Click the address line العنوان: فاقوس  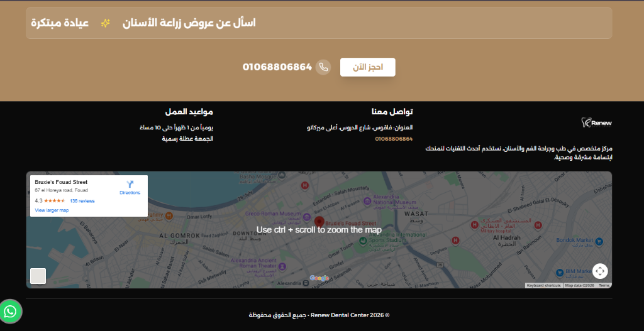coord(360,128)
